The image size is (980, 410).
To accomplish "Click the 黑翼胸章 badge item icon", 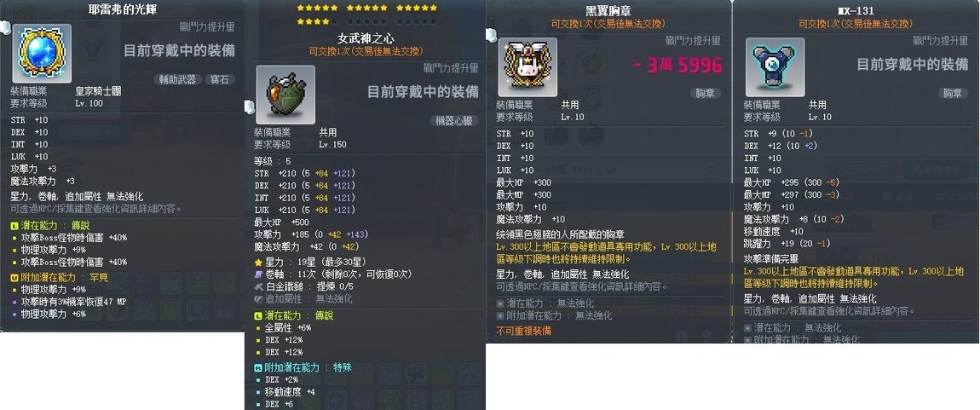I will (x=527, y=66).
